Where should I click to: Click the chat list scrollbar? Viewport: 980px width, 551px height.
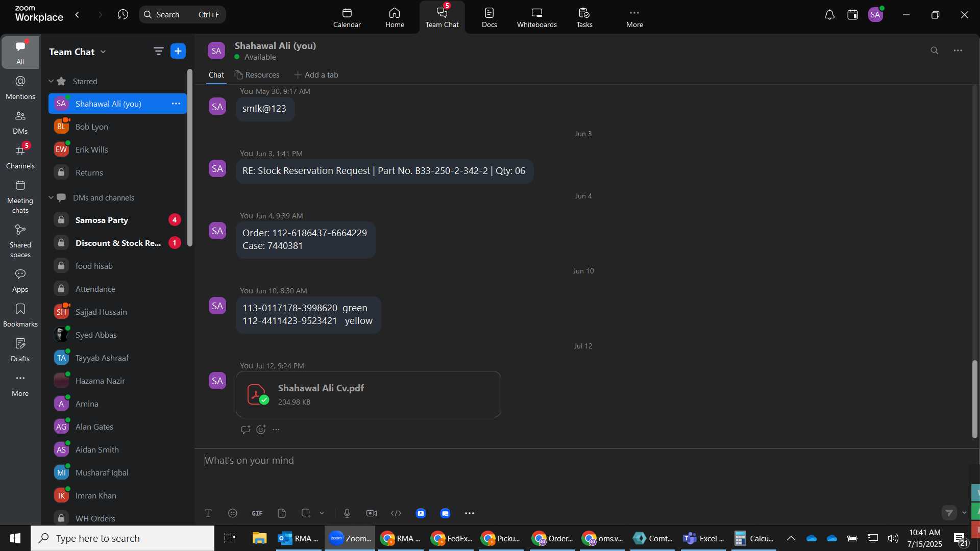point(190,157)
